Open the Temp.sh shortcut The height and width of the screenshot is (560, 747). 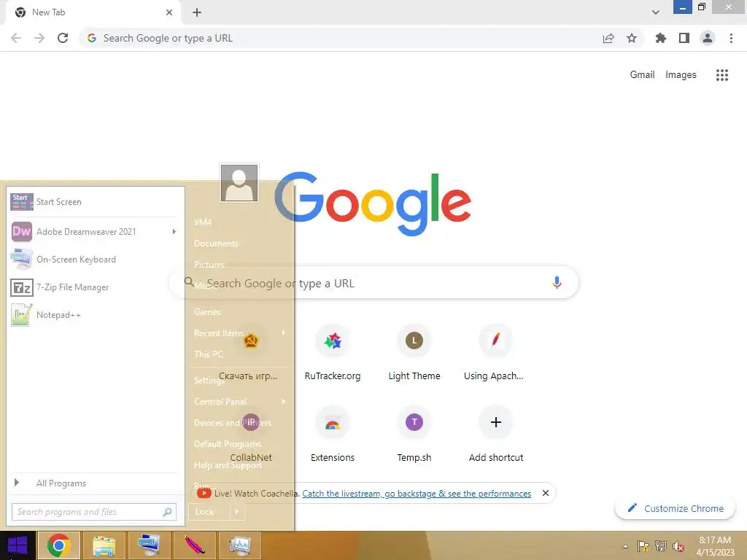tap(414, 435)
